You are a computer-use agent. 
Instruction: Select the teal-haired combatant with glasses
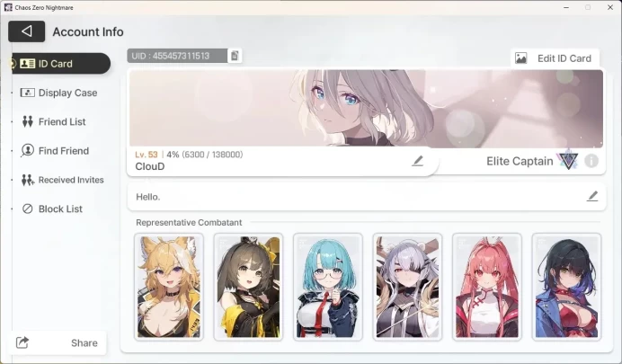[328, 287]
